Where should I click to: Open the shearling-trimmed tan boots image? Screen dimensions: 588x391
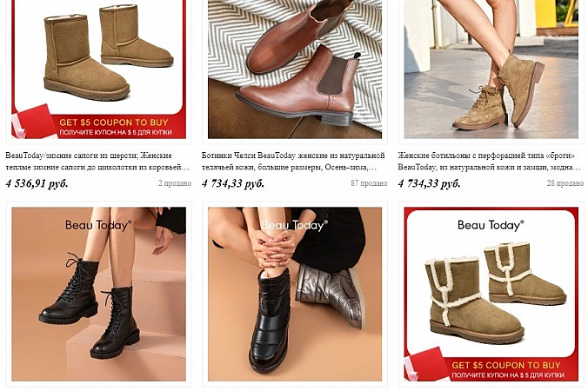pos(491,294)
